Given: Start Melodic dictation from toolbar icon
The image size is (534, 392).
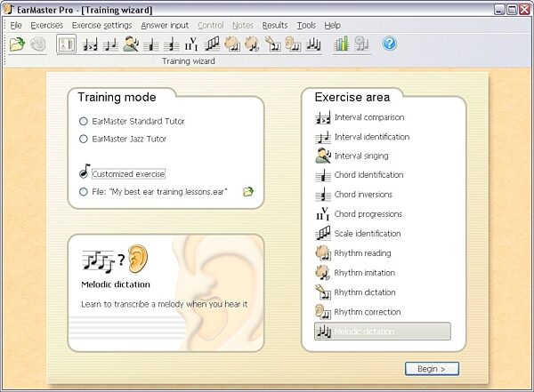Looking at the screenshot, I should pyautogui.click(x=313, y=44).
